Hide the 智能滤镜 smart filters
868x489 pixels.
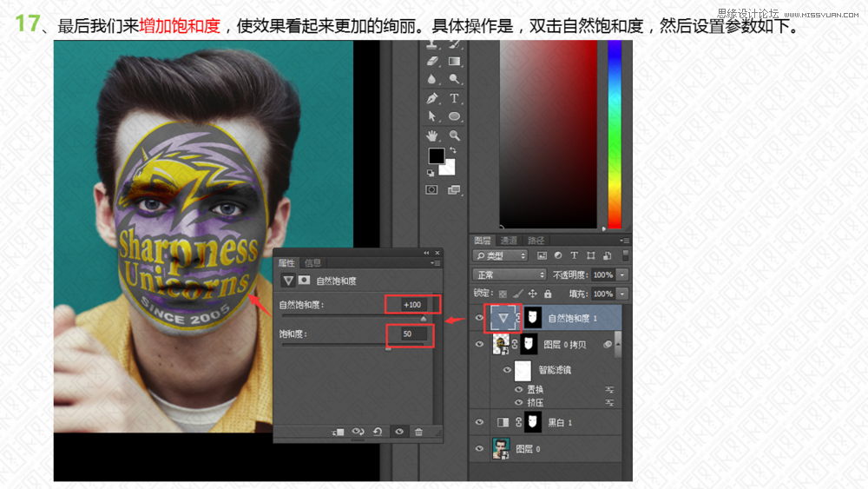(507, 370)
